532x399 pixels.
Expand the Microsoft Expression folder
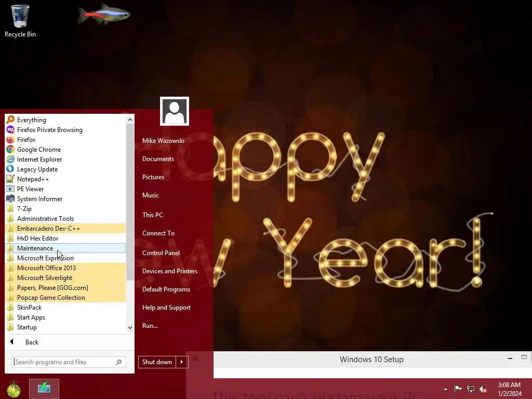(x=65, y=258)
